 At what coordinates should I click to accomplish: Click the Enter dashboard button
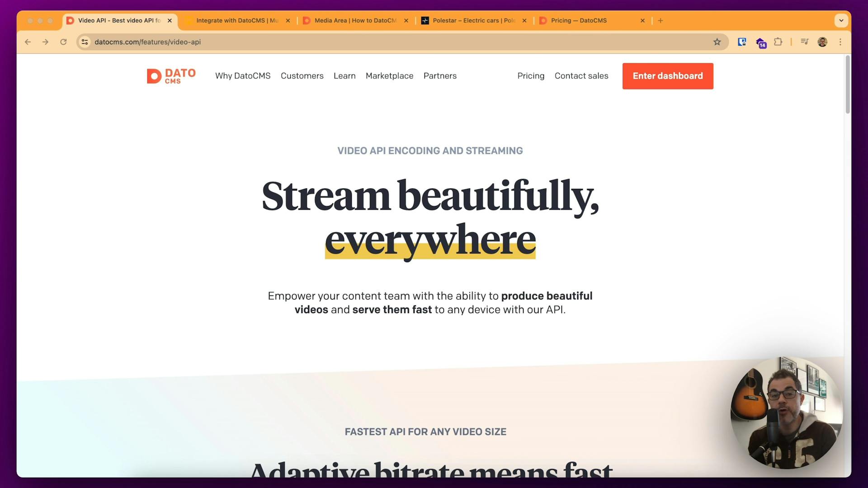pyautogui.click(x=667, y=75)
